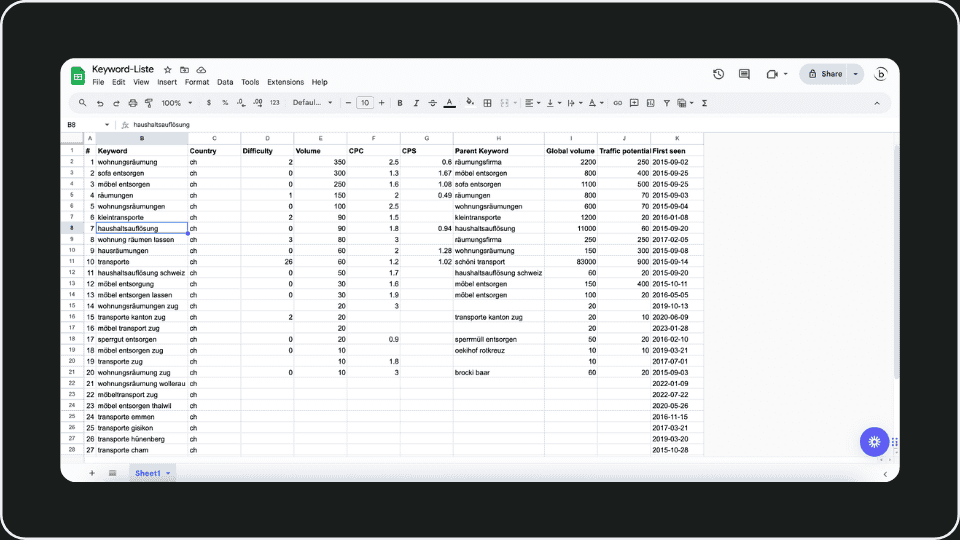Viewport: 960px width, 540px height.
Task: Star the Keyword-Liste document
Action: coord(168,70)
